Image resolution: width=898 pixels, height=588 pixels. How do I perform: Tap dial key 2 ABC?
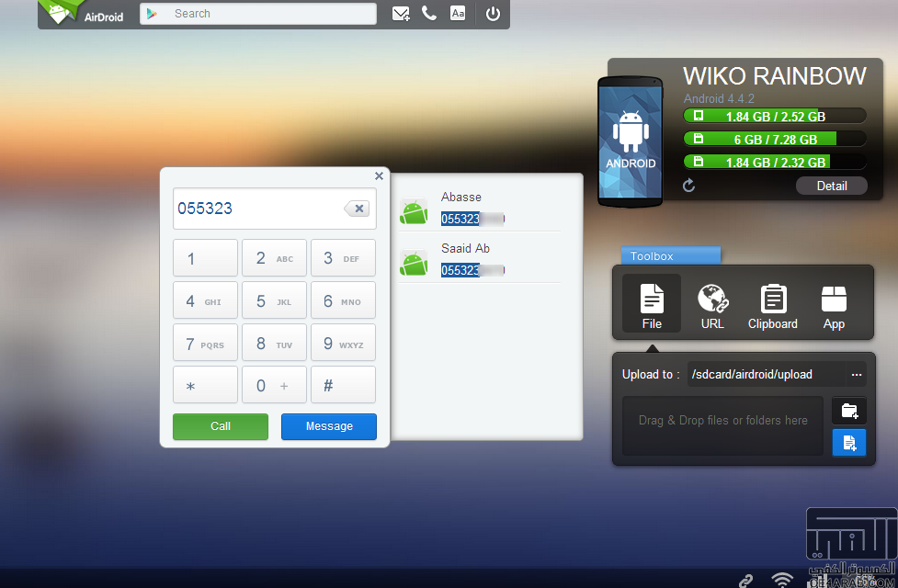(x=274, y=258)
